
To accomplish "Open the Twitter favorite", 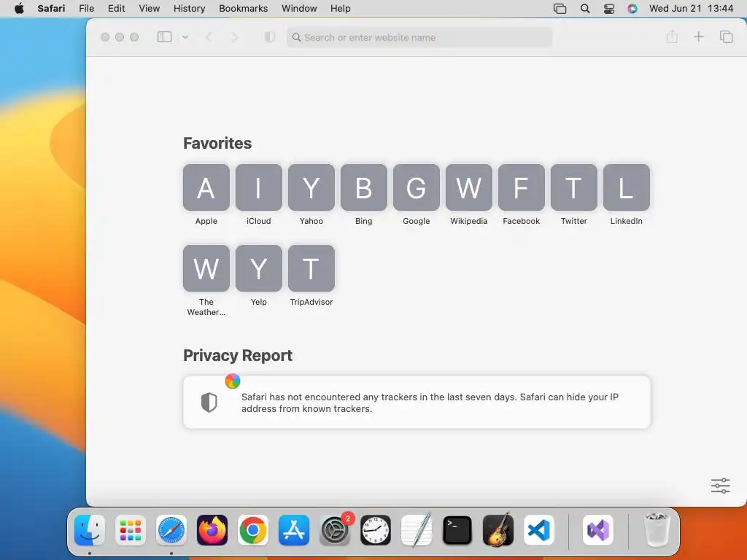I will [574, 187].
